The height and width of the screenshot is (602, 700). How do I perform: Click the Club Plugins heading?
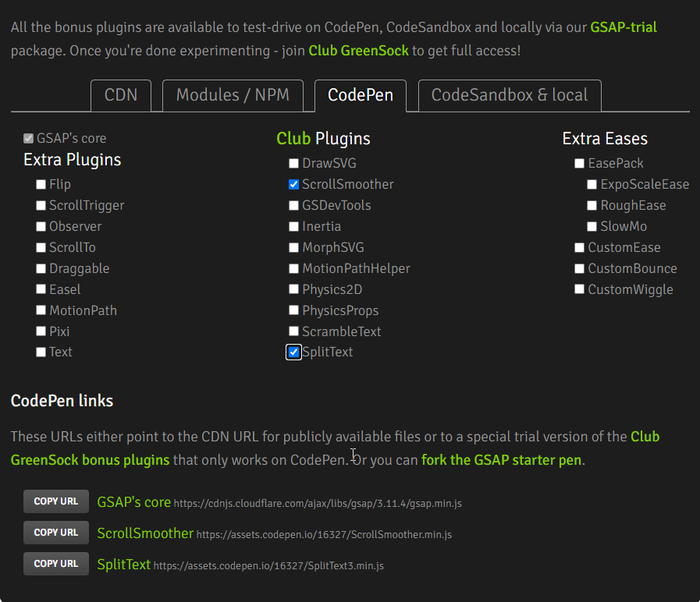click(323, 139)
